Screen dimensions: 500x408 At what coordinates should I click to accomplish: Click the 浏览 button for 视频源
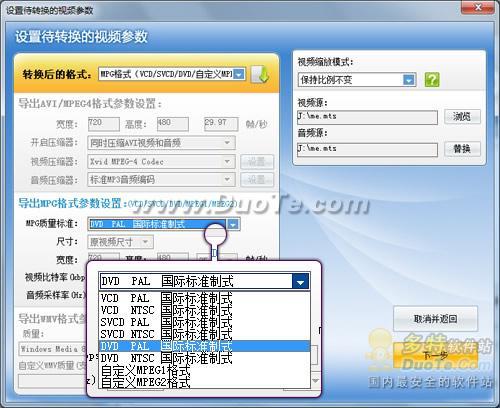[462, 116]
